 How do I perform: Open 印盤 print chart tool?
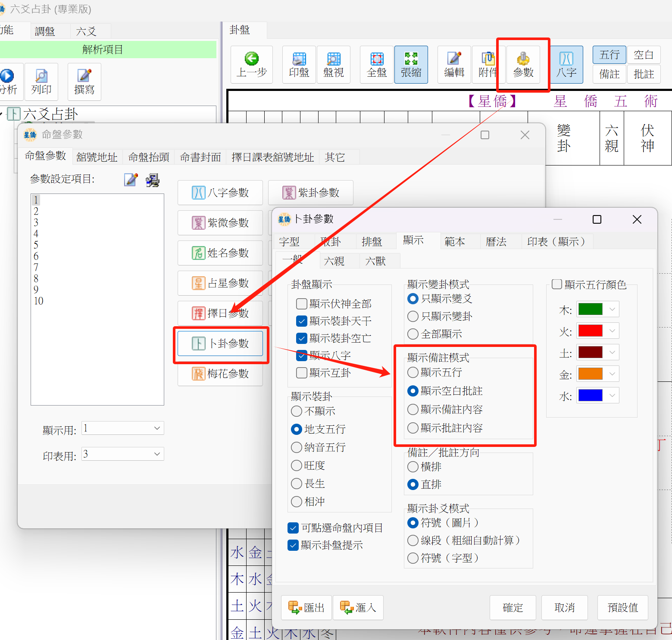coord(299,64)
